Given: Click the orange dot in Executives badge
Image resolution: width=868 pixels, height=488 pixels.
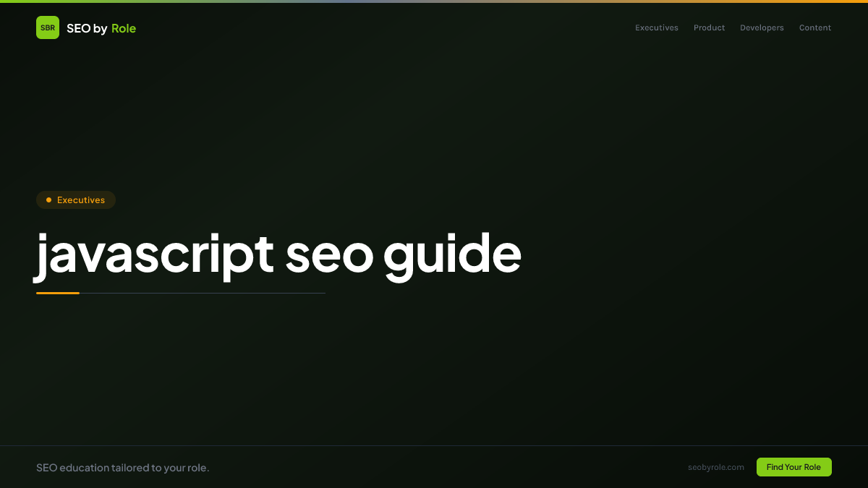Looking at the screenshot, I should [x=48, y=200].
